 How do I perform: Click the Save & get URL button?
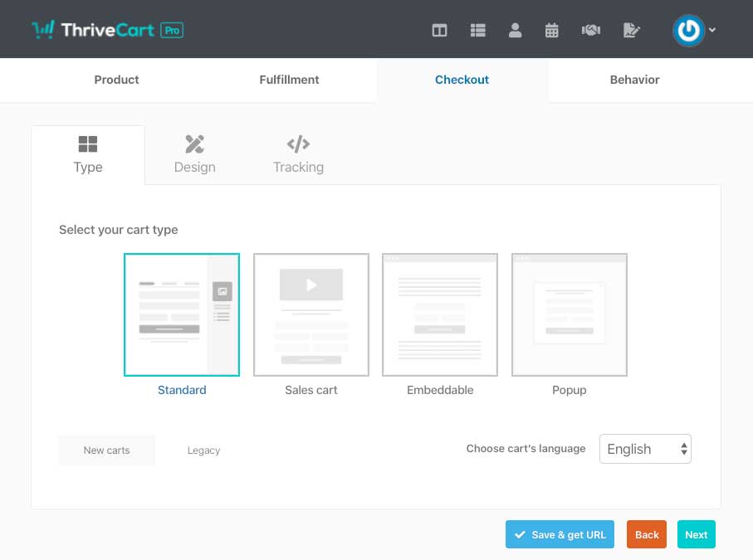point(559,534)
